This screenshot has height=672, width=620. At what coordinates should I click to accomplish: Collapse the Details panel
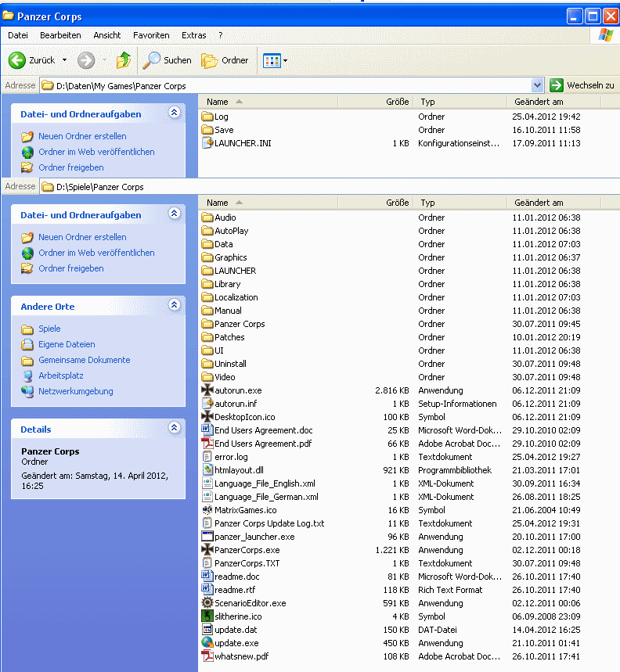pos(174,427)
